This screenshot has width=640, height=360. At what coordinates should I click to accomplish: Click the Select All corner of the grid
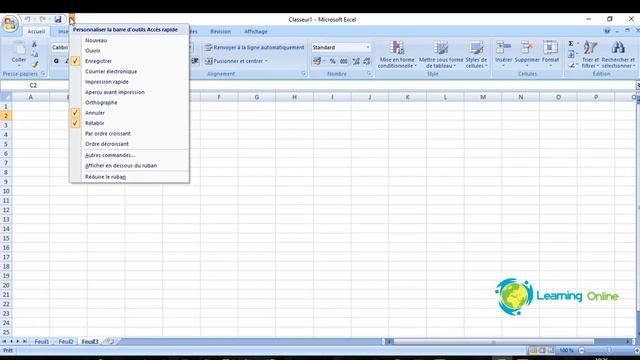6,97
